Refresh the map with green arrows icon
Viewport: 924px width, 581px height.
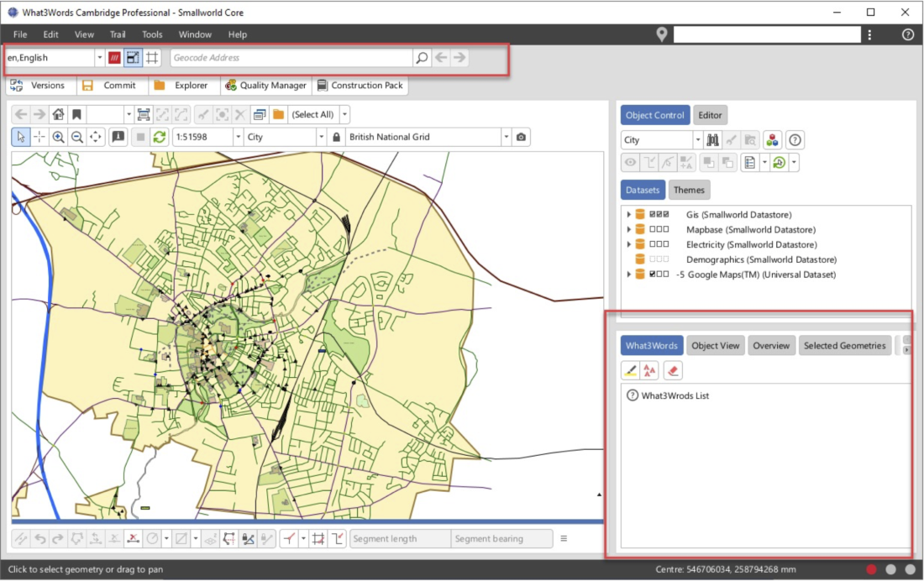pos(159,137)
